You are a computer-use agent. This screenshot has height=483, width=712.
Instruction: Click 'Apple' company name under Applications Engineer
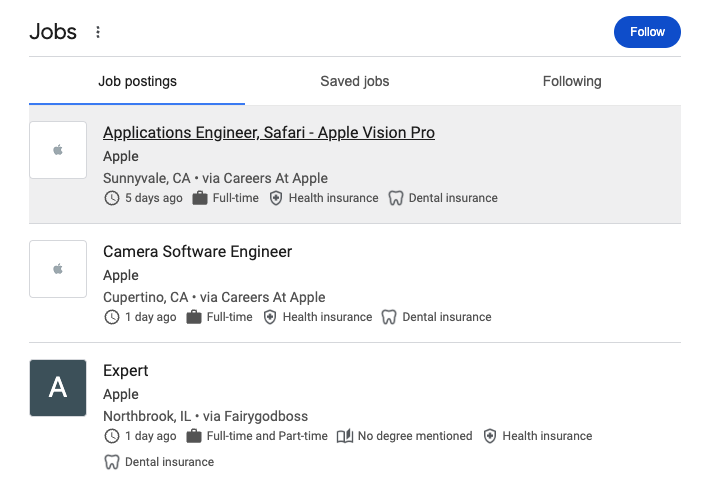[121, 156]
